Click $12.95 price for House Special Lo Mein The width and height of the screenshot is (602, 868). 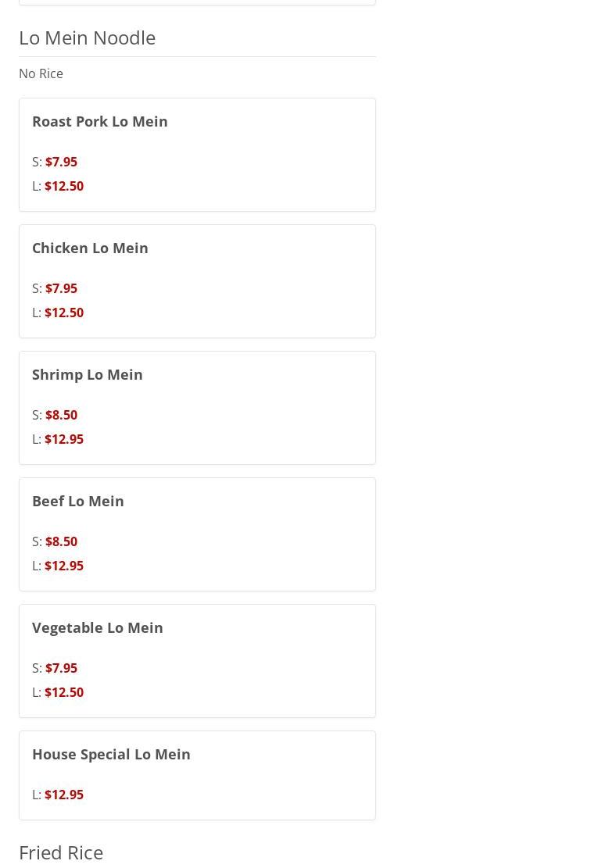pyautogui.click(x=64, y=795)
